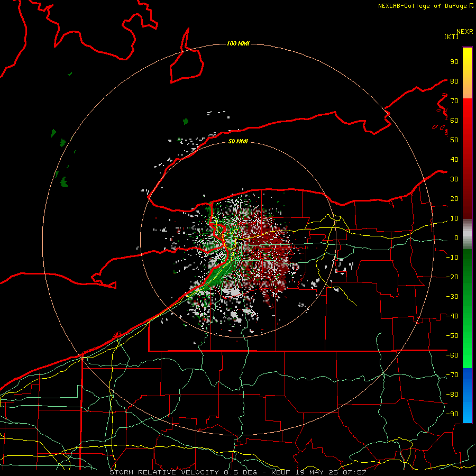The width and height of the screenshot is (476, 476).
Task: Click the -60 value on the velocity scale
Action: (452, 355)
